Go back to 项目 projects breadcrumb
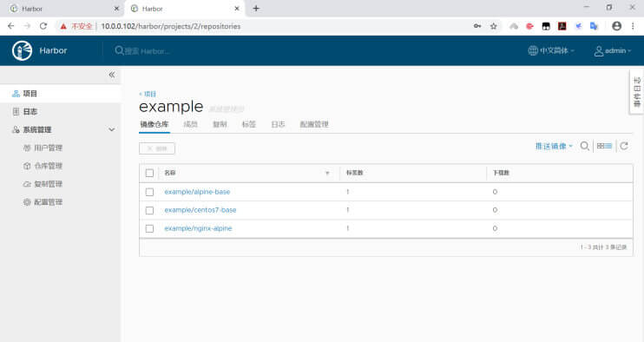Screen dimensions: 644x342 pos(148,94)
